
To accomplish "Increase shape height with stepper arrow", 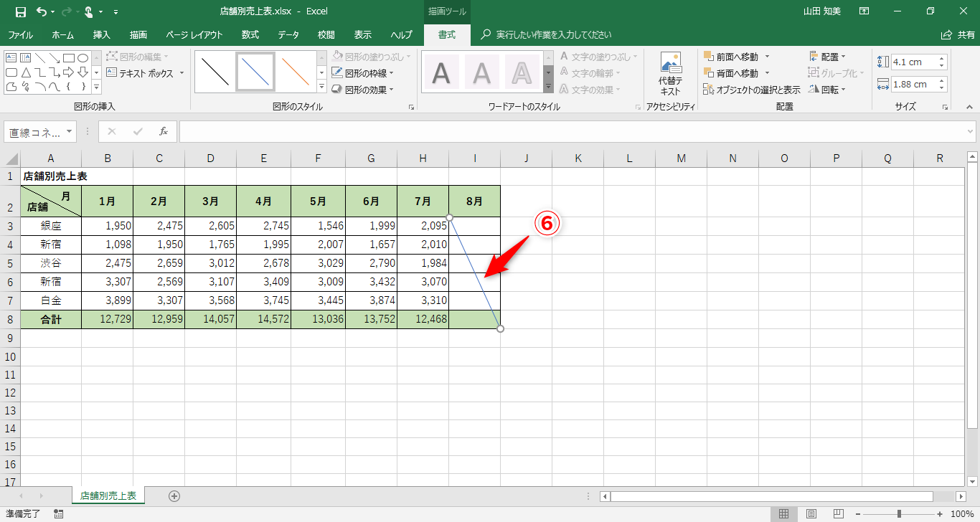I will click(x=942, y=58).
